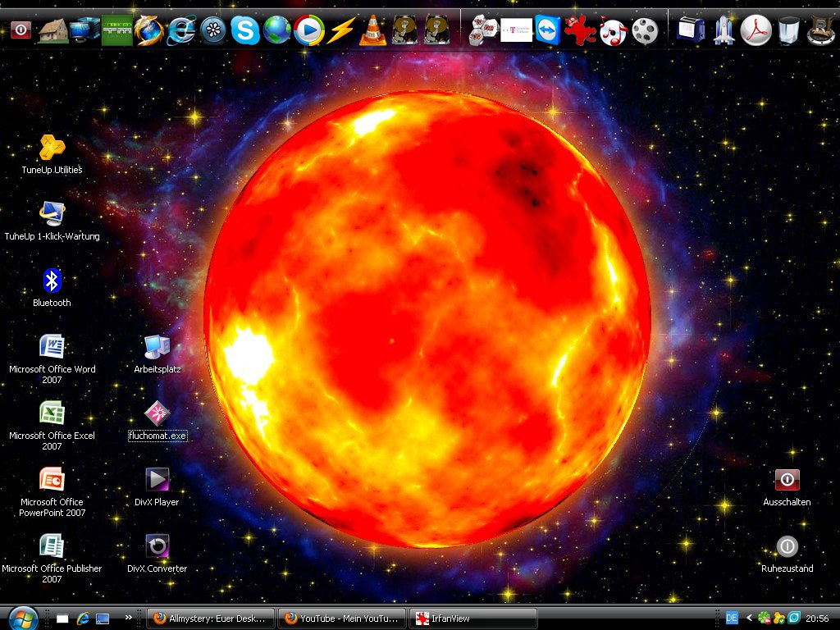Open the Recycle Bin in the dock
Screen dimensions: 840x630
pos(787,30)
